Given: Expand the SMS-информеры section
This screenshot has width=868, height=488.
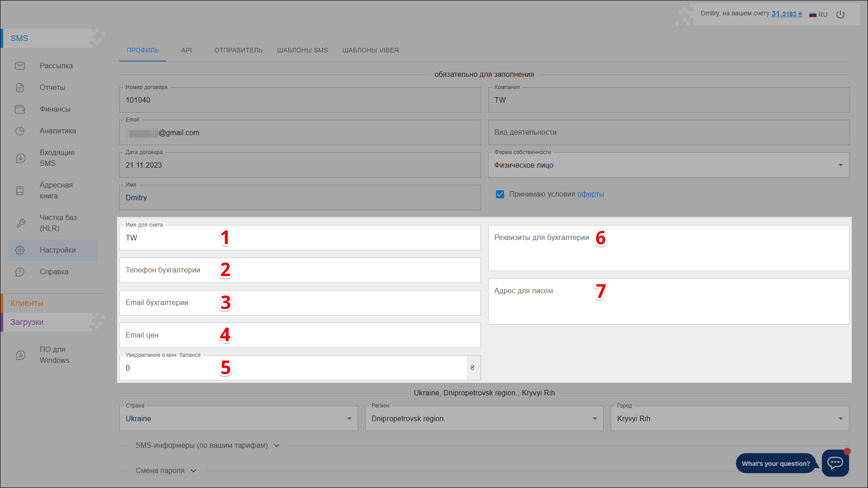Looking at the screenshot, I should [208, 446].
